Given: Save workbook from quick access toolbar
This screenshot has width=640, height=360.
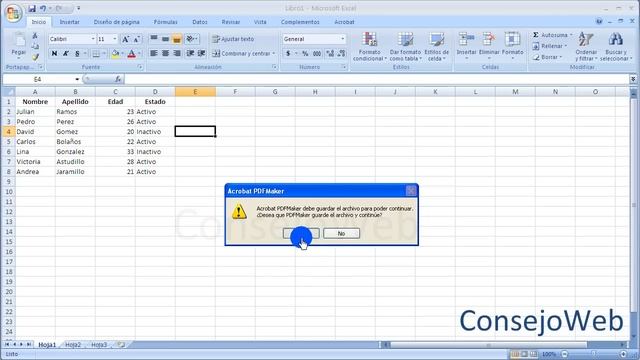Looking at the screenshot, I should point(32,8).
